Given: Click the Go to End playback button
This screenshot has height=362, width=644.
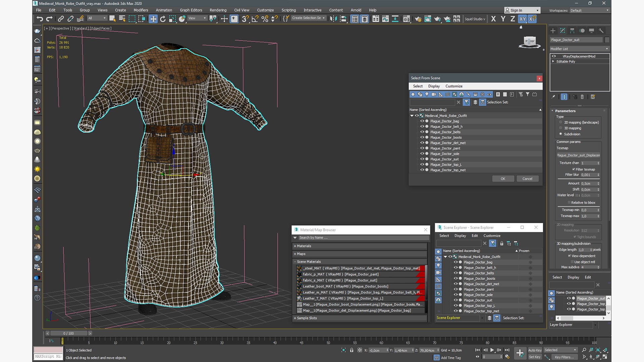Looking at the screenshot, I should click(x=507, y=350).
